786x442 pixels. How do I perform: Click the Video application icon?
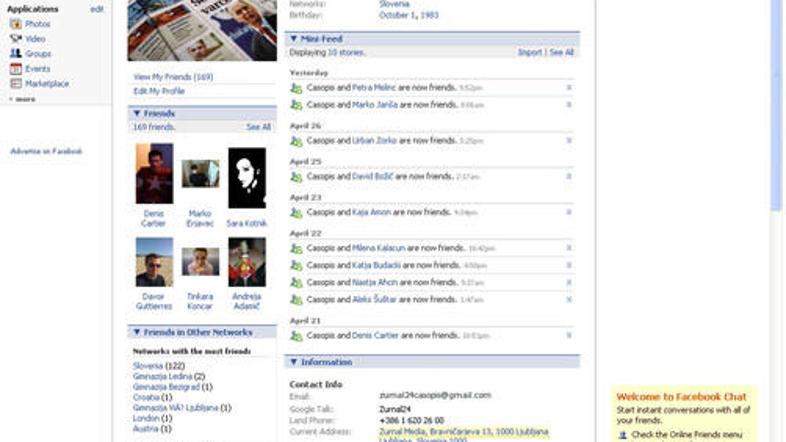pos(16,39)
